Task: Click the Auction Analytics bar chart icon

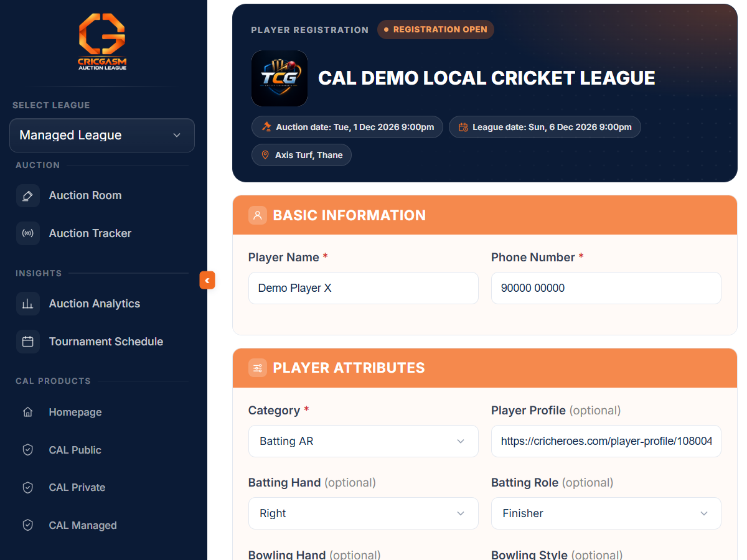Action: pos(27,304)
